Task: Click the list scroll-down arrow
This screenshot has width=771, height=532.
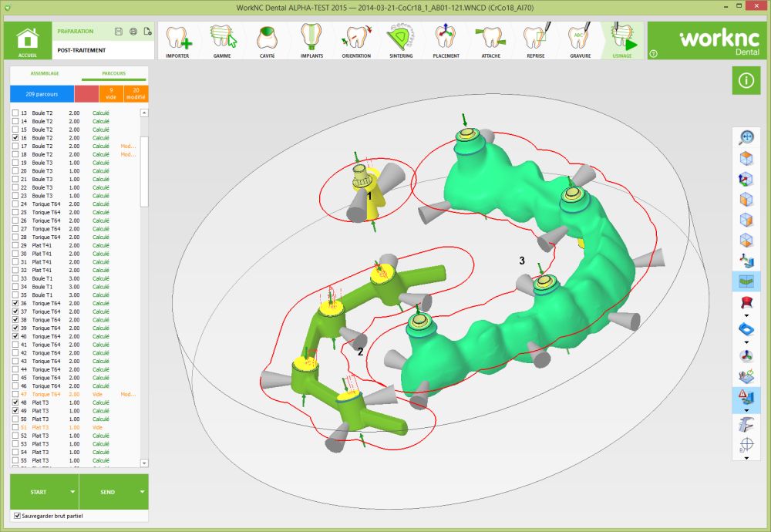Action: pos(144,463)
